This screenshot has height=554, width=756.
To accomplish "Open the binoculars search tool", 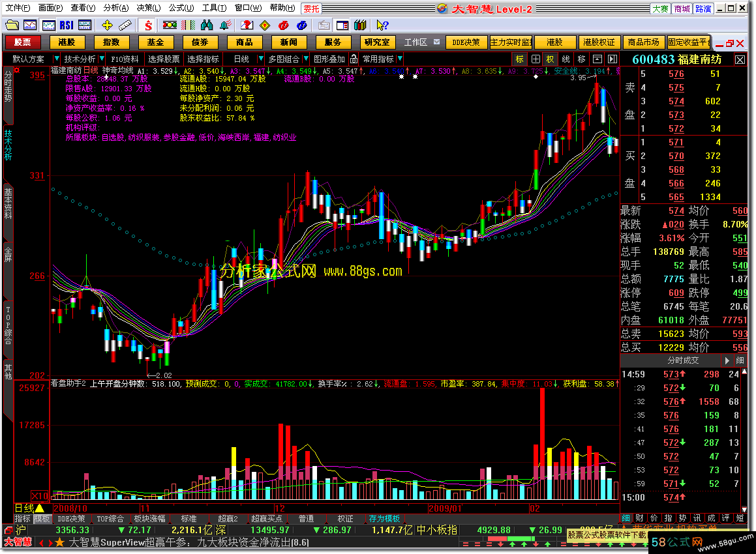I will 207,25.
